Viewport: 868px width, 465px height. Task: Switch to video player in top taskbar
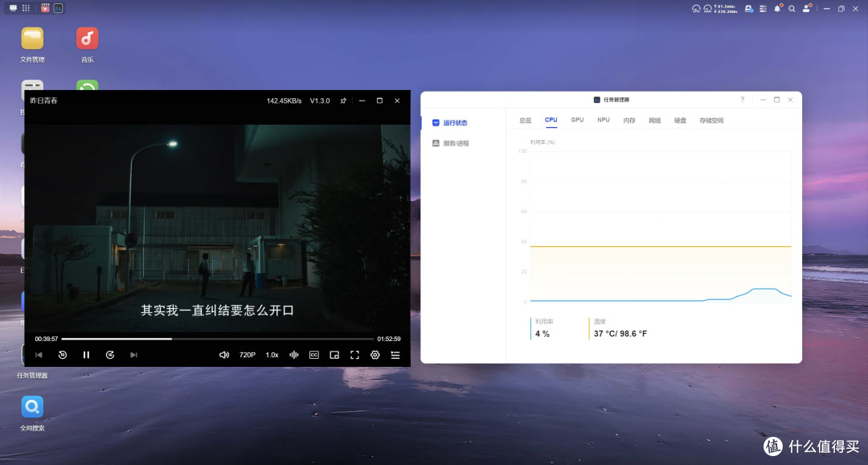point(45,8)
